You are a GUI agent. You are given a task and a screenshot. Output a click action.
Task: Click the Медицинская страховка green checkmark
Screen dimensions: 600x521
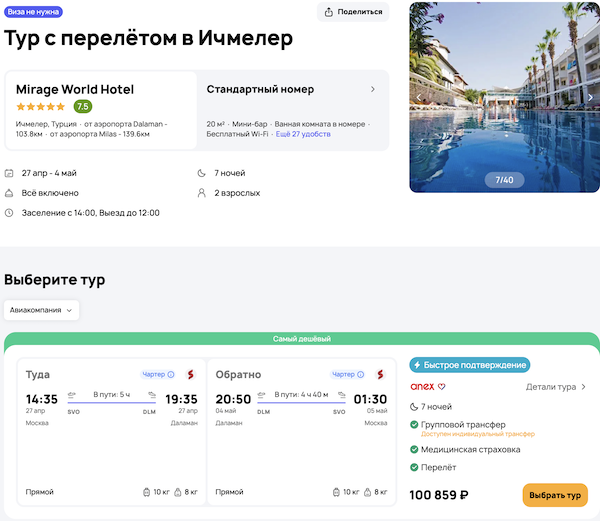414,450
